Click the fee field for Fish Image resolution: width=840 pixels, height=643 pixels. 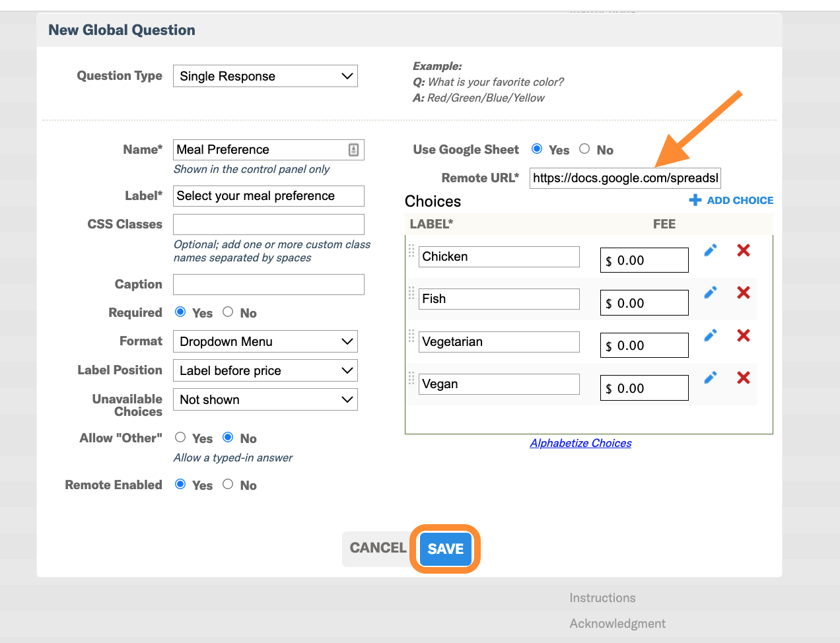click(645, 303)
